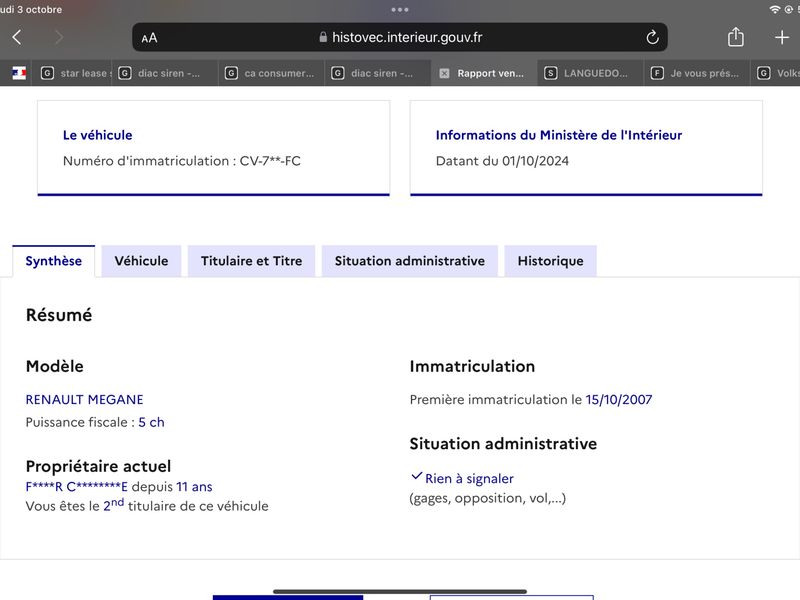Viewport: 800px width, 600px height.
Task: Click Numéro d'immatriculation CV-7**-FC text
Action: click(182, 161)
